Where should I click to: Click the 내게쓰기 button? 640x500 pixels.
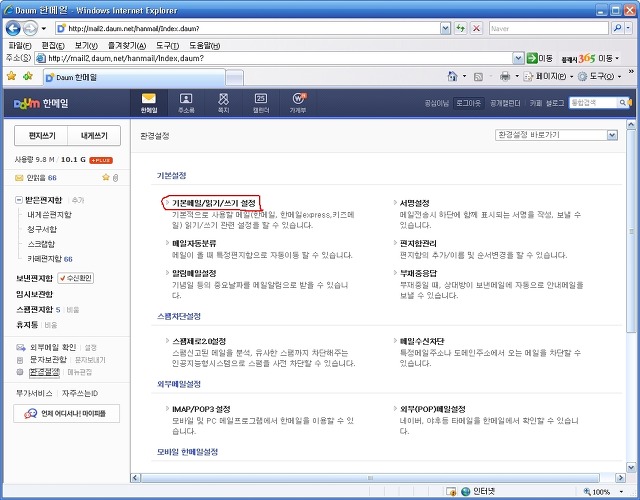94,136
